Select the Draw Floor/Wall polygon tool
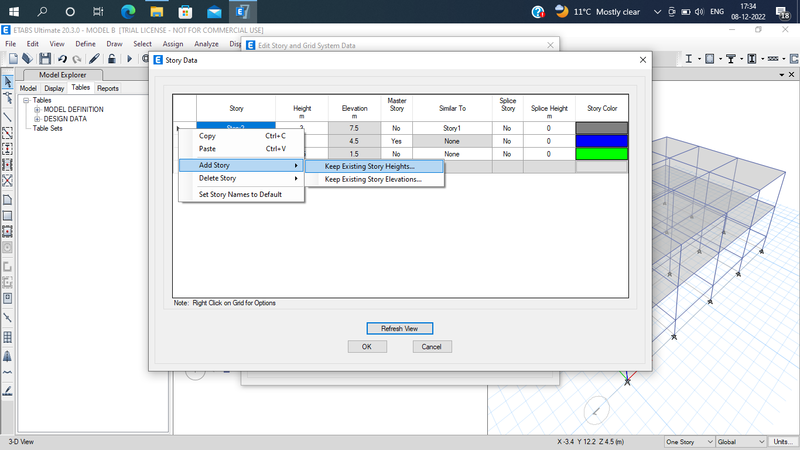The width and height of the screenshot is (800, 450). click(8, 199)
